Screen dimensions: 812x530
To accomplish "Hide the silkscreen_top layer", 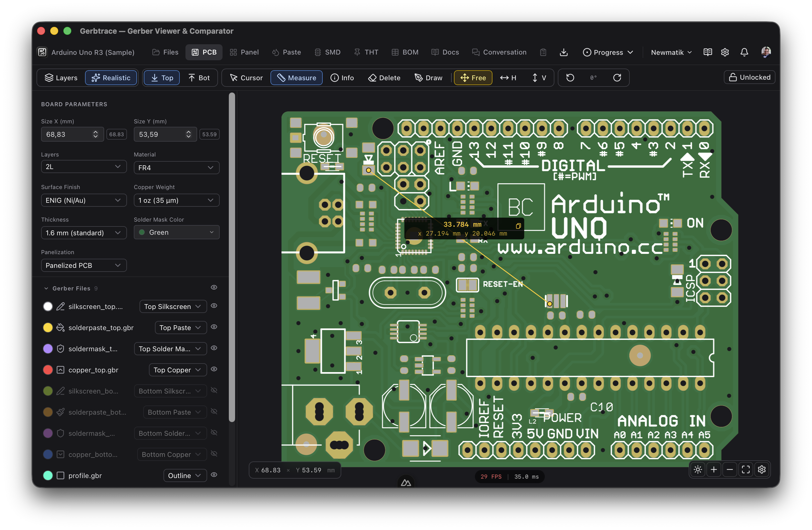I will click(x=214, y=306).
